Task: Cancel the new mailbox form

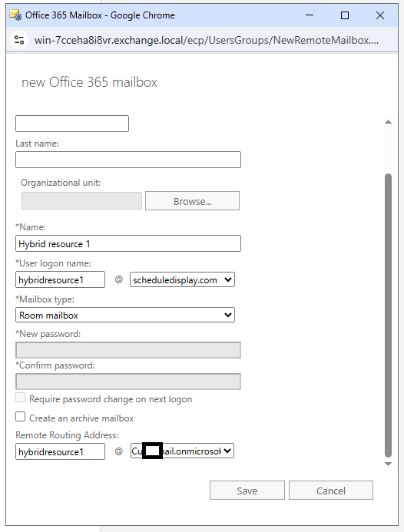Action: pyautogui.click(x=331, y=491)
